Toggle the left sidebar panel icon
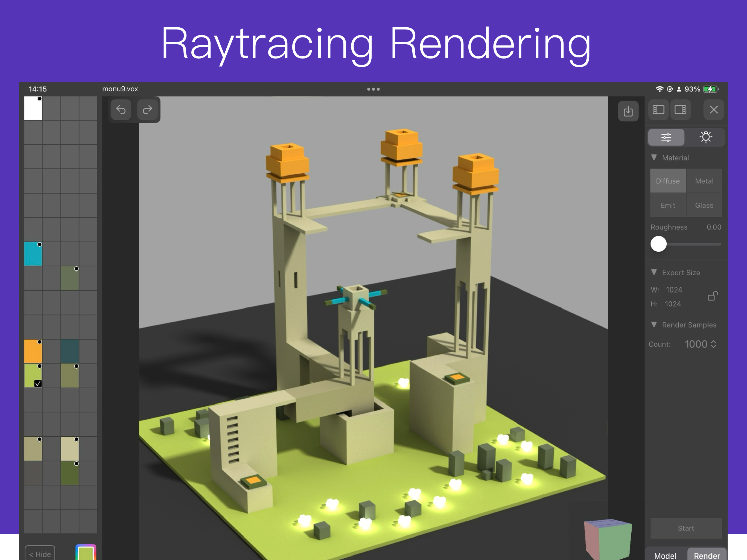Screen dimensions: 747x560 [658, 110]
